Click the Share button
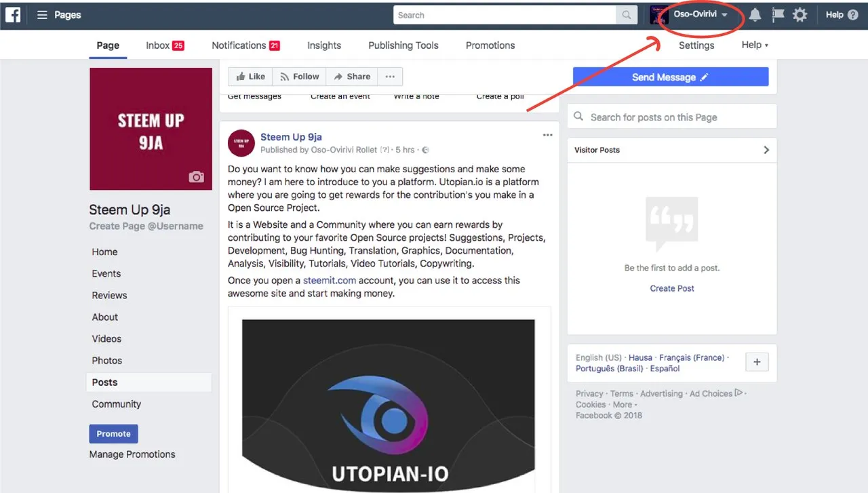 click(352, 77)
